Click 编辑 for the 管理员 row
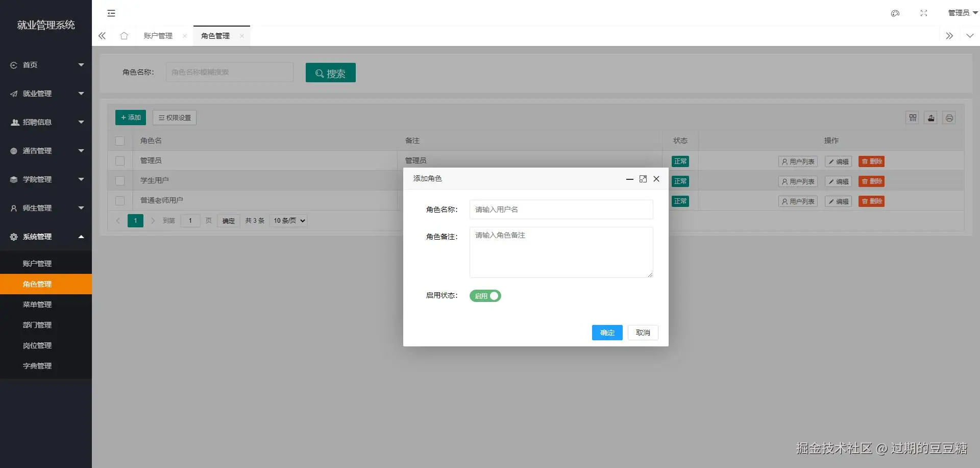 (x=838, y=161)
